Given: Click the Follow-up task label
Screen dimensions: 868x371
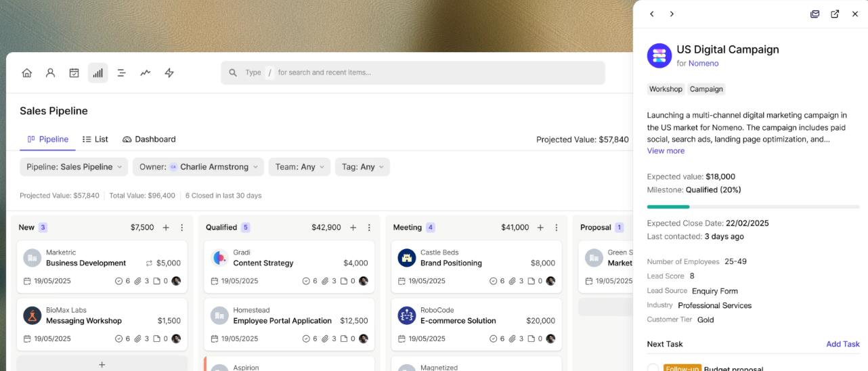Looking at the screenshot, I should click(682, 368).
